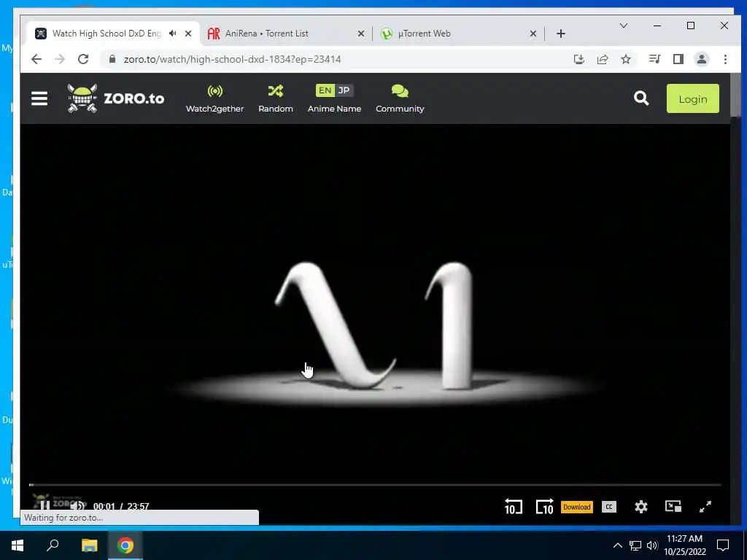Image resolution: width=747 pixels, height=560 pixels.
Task: Click the address bar URL
Action: (232, 59)
